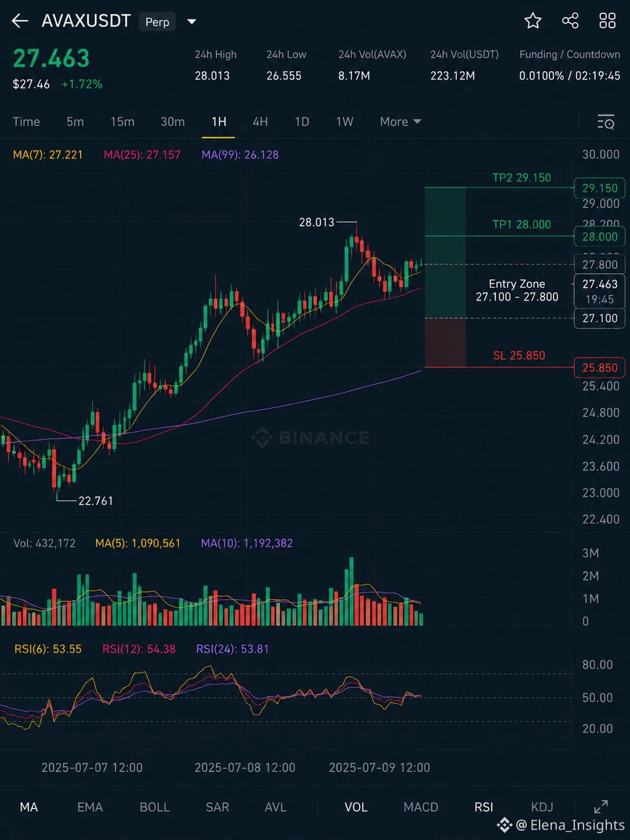630x840 pixels.
Task: Toggle the EMA indicator
Action: [90, 807]
